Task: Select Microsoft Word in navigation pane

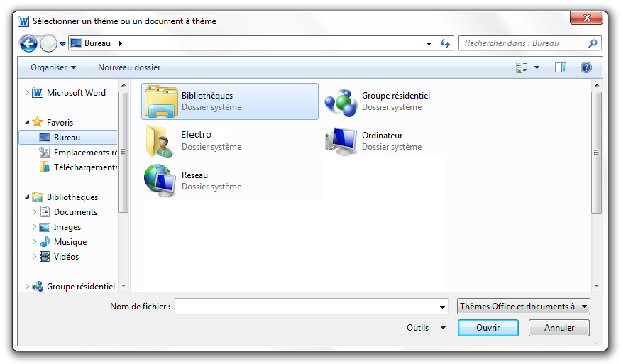Action: (76, 93)
